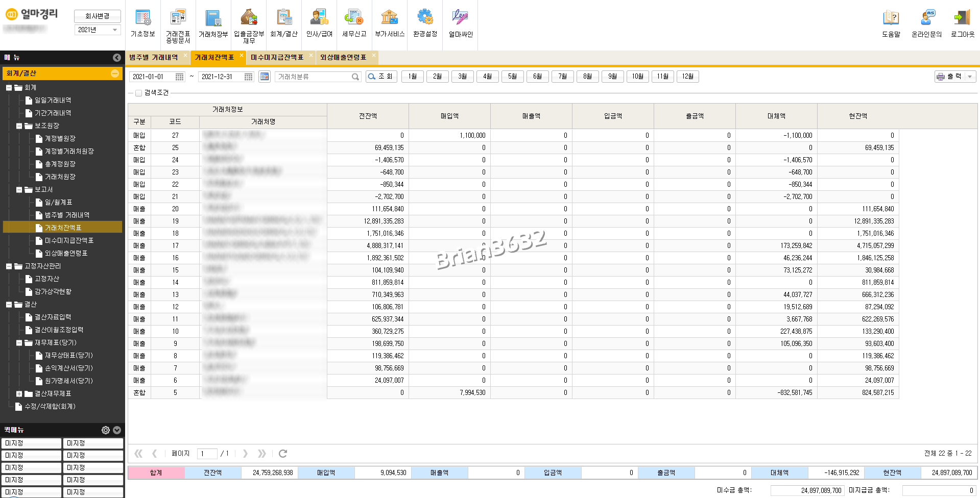Filter by the 12월 button
980x498 pixels.
(688, 77)
